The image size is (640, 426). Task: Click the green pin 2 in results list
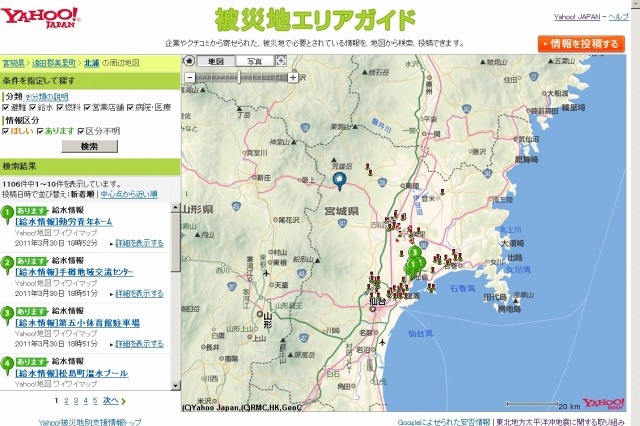click(x=7, y=264)
